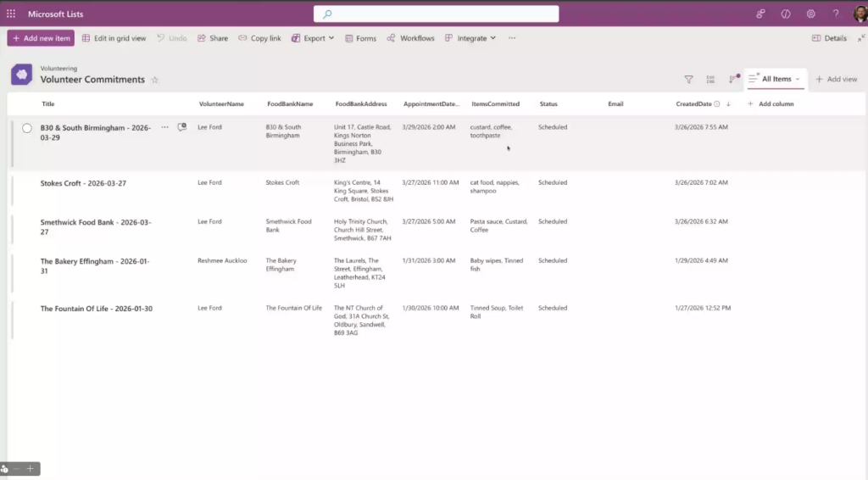
Task: Select the B30 & South Birmingham row circle
Action: pyautogui.click(x=27, y=128)
